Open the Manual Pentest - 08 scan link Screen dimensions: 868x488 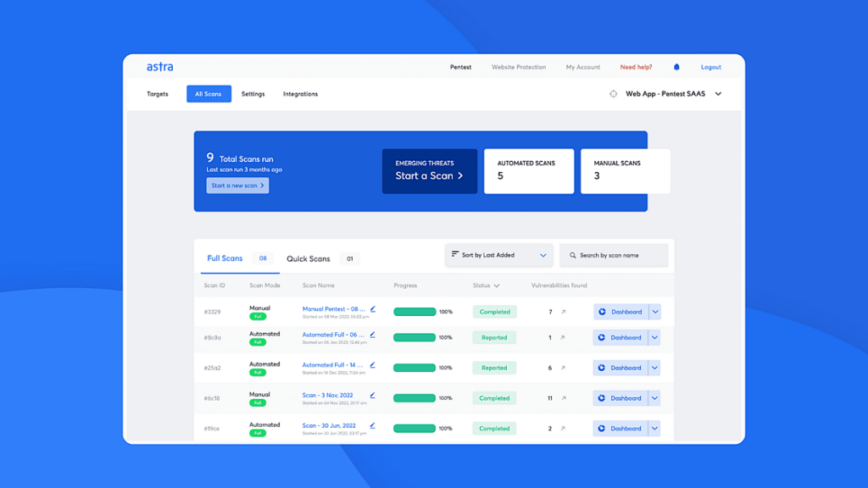coord(334,308)
